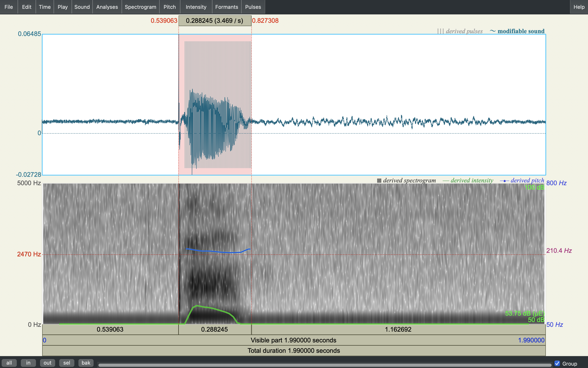
Task: Click the 1.990000 end time label
Action: click(x=531, y=340)
